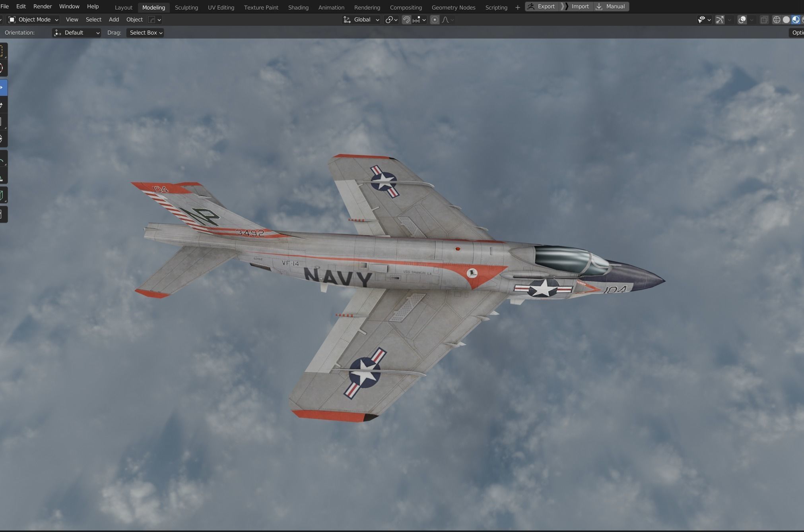
Task: Activate the Move tool in left toolbar
Action: click(x=3, y=88)
